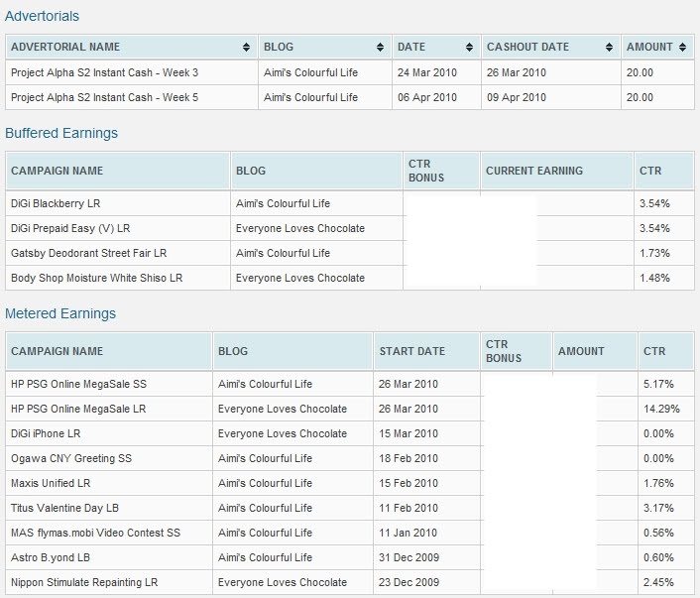Click the START DATE column header
The height and width of the screenshot is (598, 700).
(426, 351)
